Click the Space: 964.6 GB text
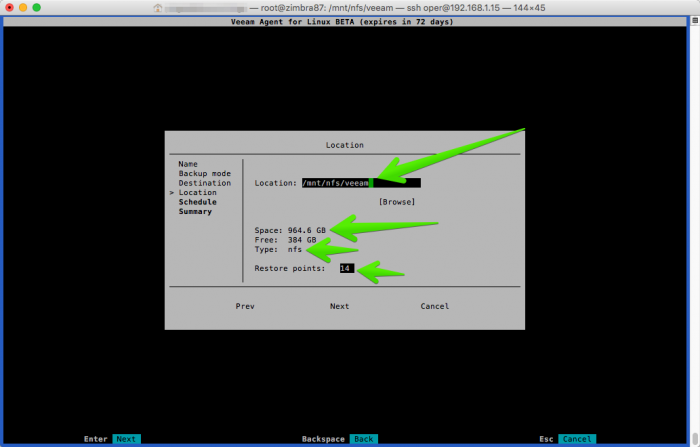This screenshot has height=447, width=700. point(290,230)
